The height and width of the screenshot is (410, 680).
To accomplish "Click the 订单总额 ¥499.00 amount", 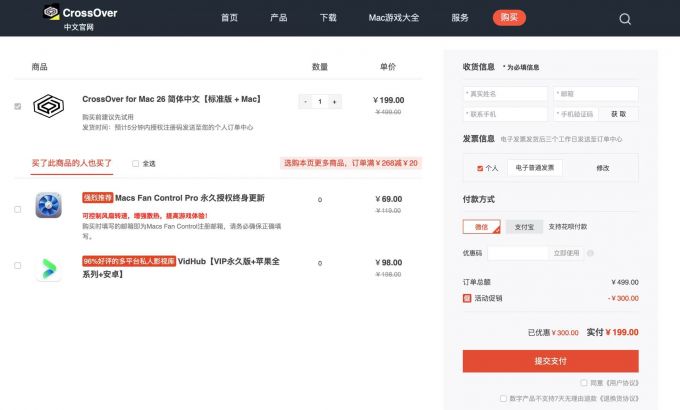I will click(x=624, y=282).
